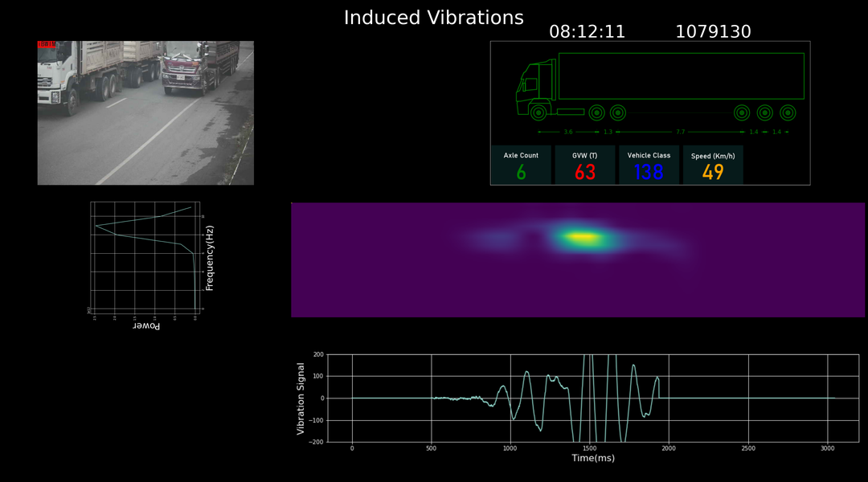The height and width of the screenshot is (482, 868).
Task: Select the Axle Count tile showing 6
Action: tap(521, 165)
